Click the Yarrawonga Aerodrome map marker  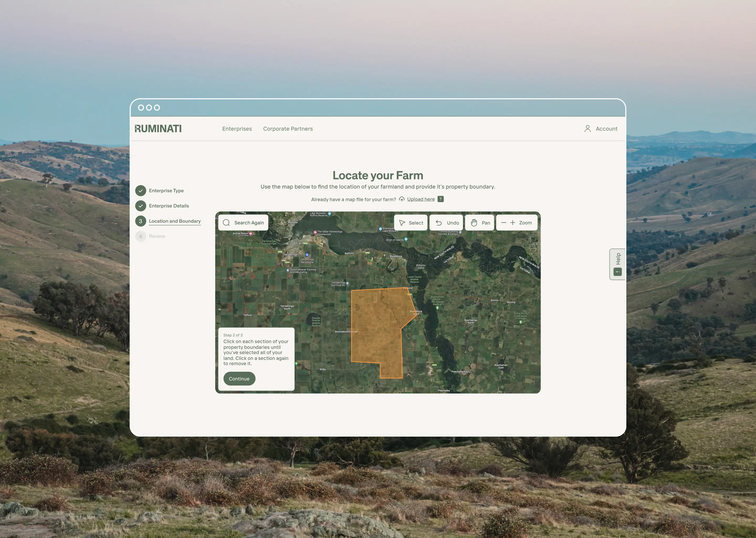click(307, 255)
